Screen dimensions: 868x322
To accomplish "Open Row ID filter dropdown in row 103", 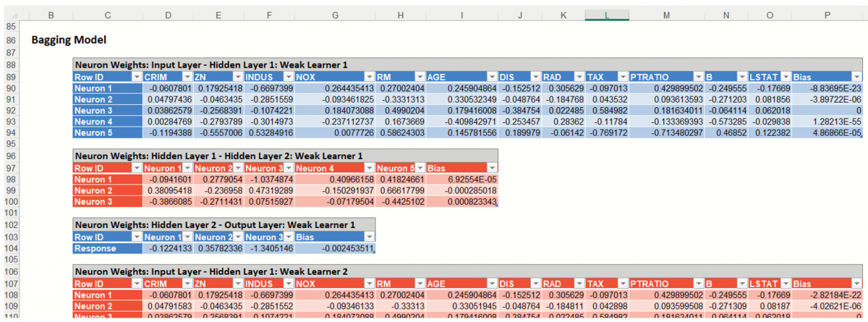I will [136, 237].
